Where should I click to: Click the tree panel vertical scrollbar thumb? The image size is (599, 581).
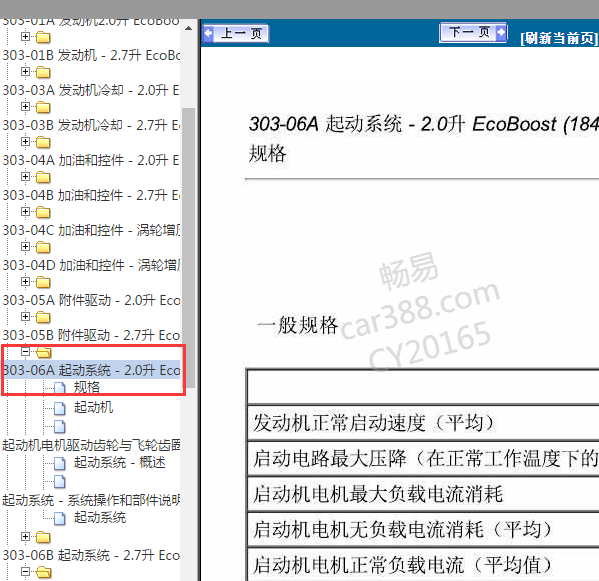[x=188, y=248]
